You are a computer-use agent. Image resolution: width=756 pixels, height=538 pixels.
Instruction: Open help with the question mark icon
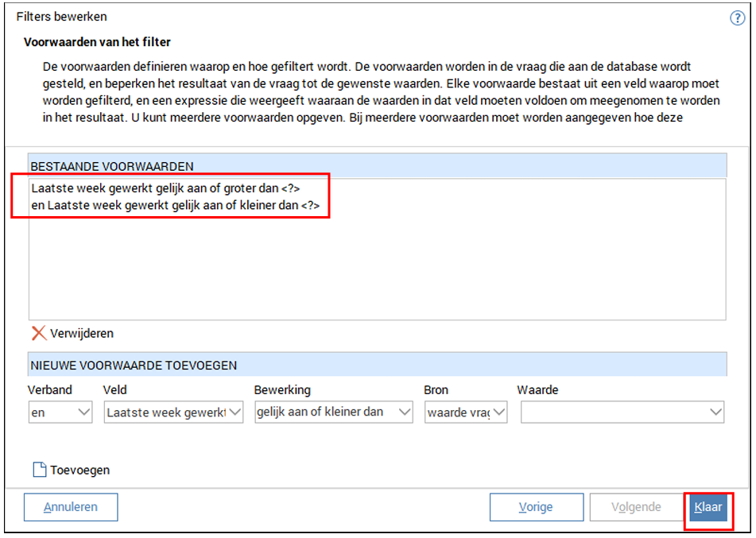coord(737,18)
